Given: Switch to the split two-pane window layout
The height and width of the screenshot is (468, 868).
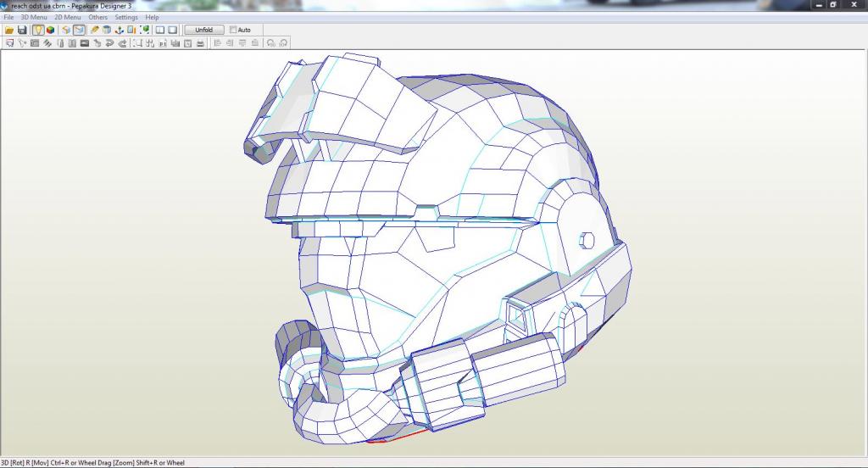Looking at the screenshot, I should coord(160,30).
